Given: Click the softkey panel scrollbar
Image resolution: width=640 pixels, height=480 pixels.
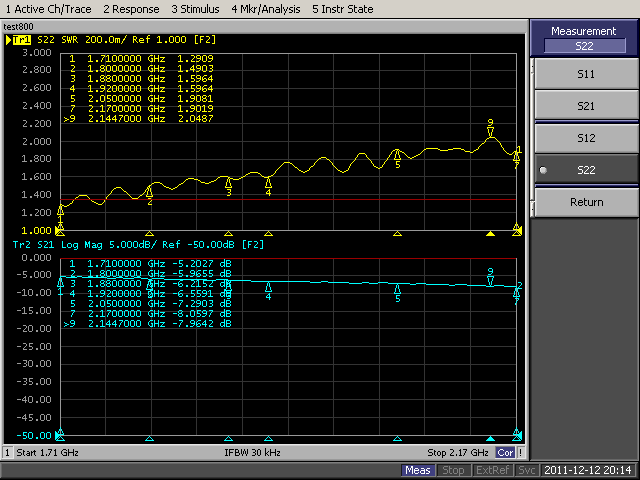Looking at the screenshot, I should point(532,138).
